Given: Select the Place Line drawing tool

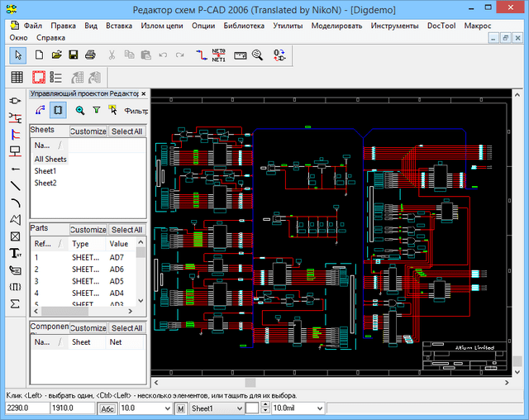Looking at the screenshot, I should (x=15, y=184).
